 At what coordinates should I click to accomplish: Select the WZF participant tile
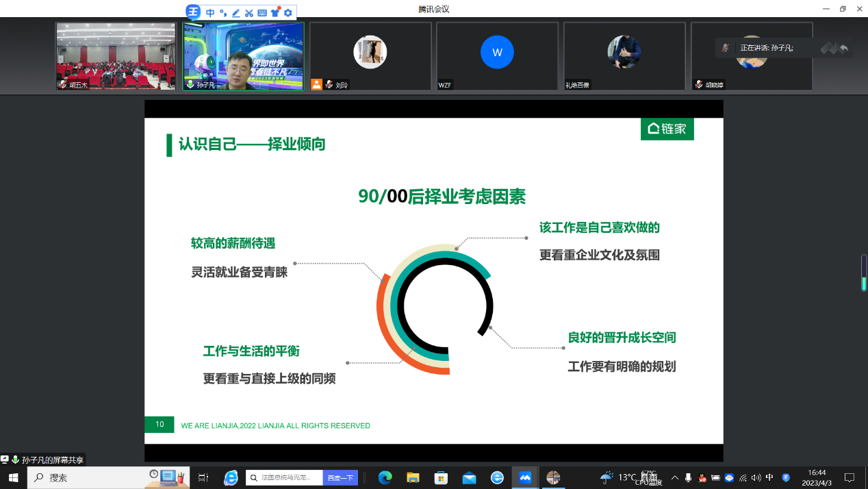click(x=497, y=56)
